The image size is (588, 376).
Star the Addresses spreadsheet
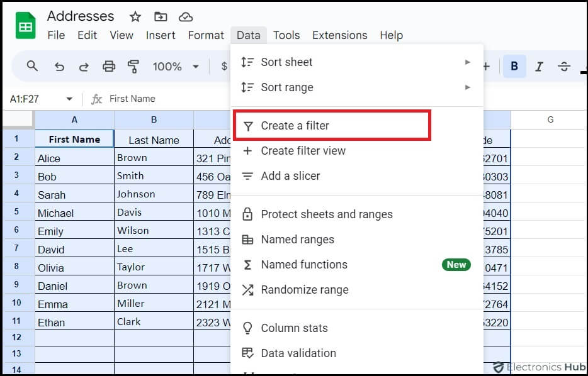click(134, 17)
